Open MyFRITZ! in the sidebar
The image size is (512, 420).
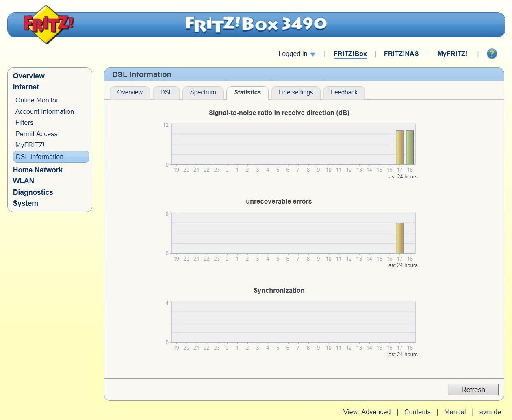[x=30, y=145]
